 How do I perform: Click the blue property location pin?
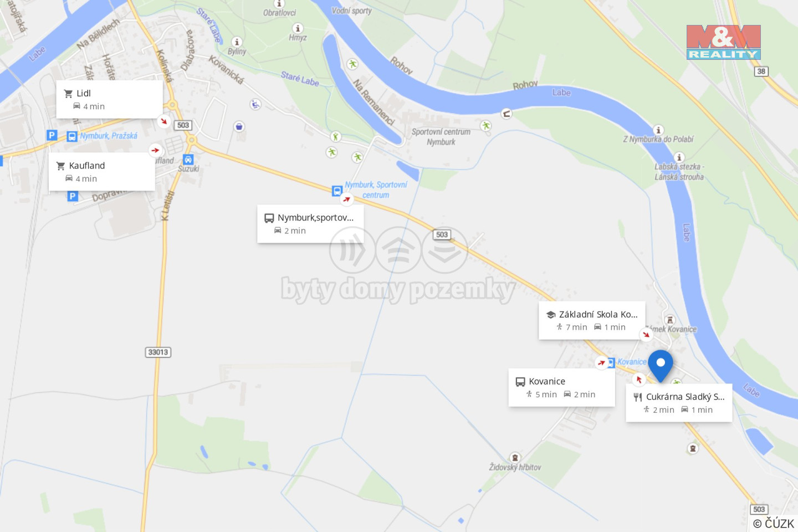(661, 365)
